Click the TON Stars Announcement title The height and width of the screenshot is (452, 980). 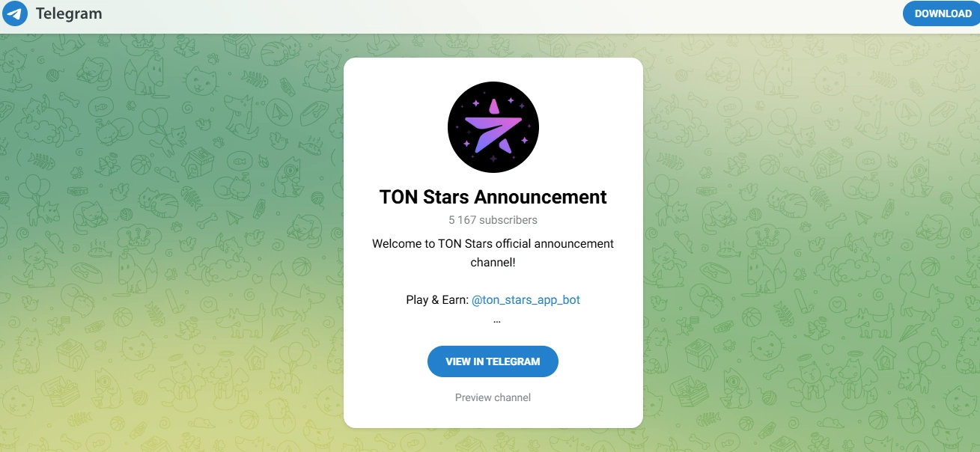(493, 197)
